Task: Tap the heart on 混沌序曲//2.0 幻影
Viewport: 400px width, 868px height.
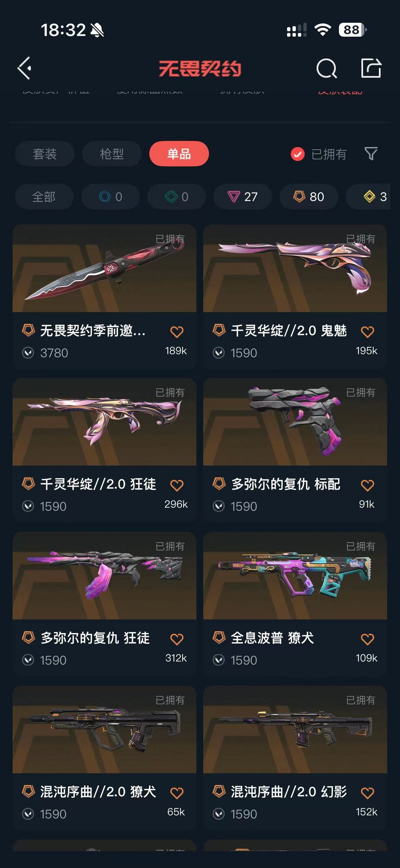Action: [367, 793]
